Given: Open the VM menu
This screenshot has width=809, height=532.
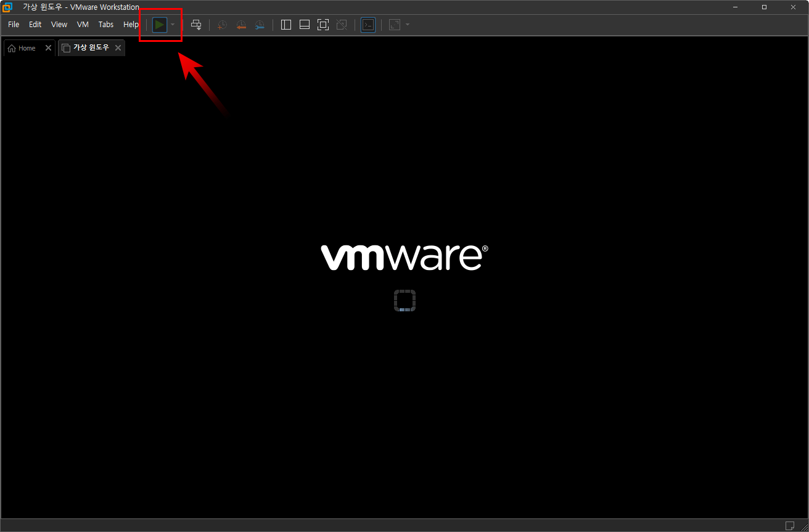Looking at the screenshot, I should click(x=83, y=25).
